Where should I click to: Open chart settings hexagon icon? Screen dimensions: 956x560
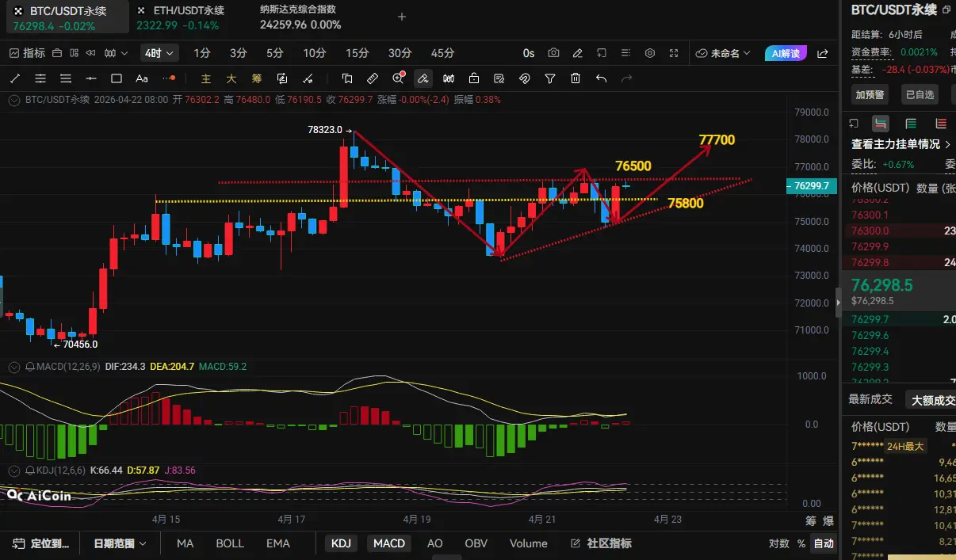coord(650,53)
